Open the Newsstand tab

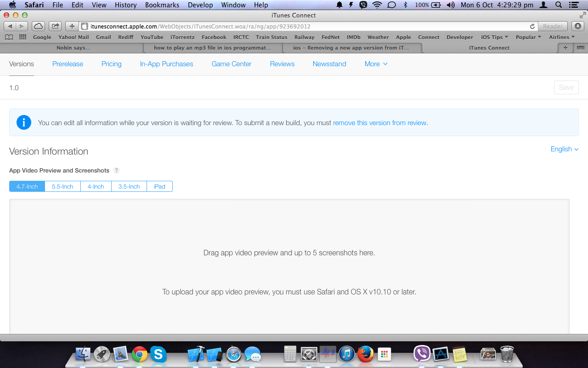pyautogui.click(x=329, y=64)
